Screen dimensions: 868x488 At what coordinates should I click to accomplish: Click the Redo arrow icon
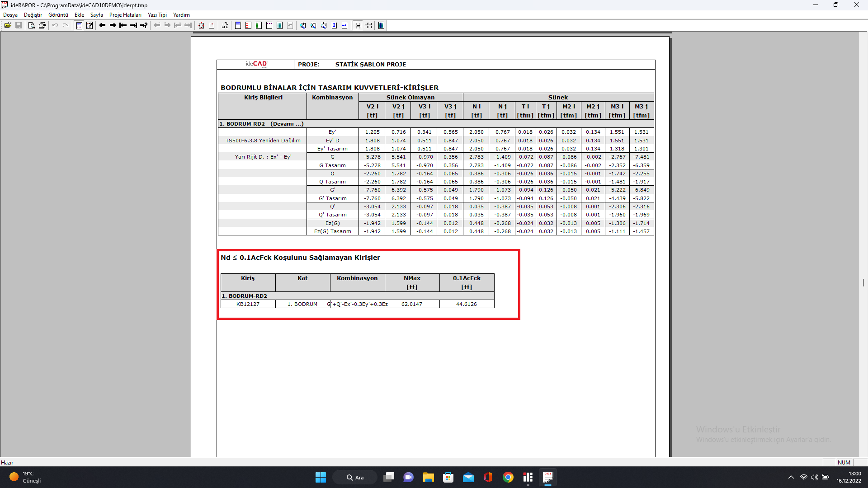66,25
